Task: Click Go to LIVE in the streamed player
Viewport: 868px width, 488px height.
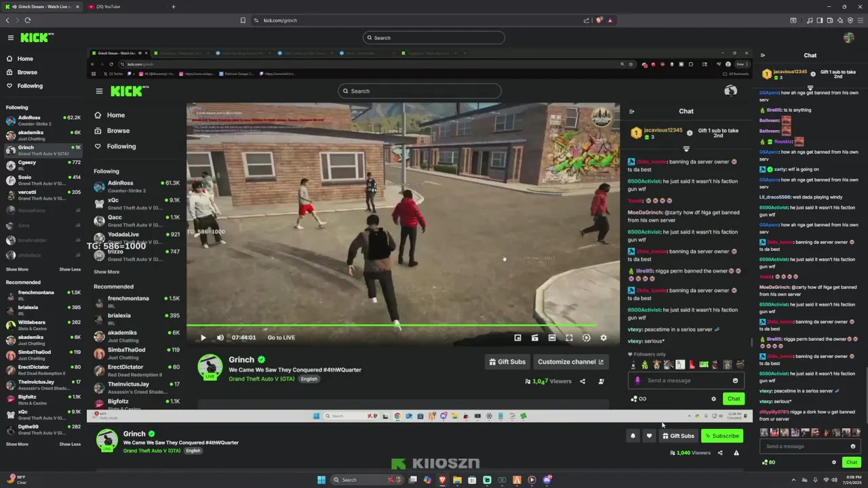Action: 281,338
